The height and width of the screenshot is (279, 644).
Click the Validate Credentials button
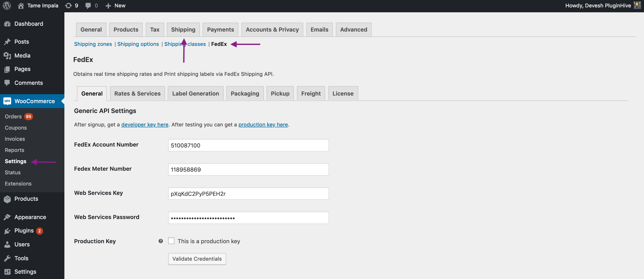197,258
